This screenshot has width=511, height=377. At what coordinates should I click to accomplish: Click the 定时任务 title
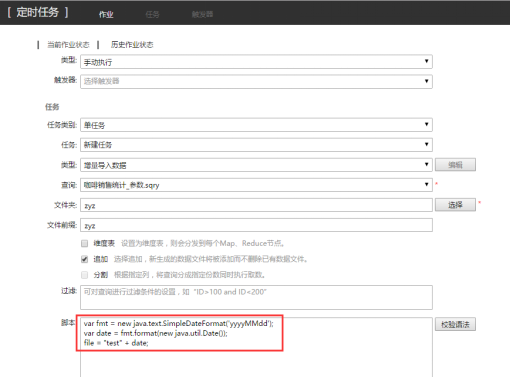[x=38, y=12]
